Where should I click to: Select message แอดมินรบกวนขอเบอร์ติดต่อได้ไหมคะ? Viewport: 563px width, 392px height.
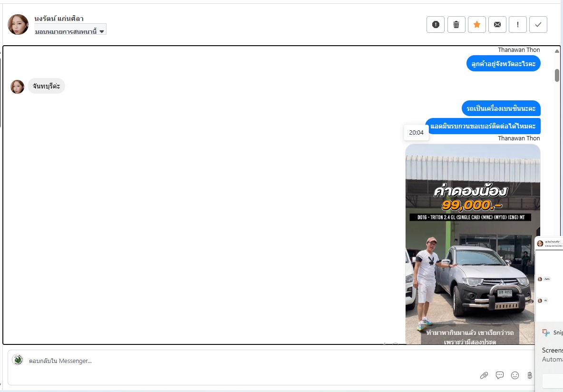coord(483,126)
